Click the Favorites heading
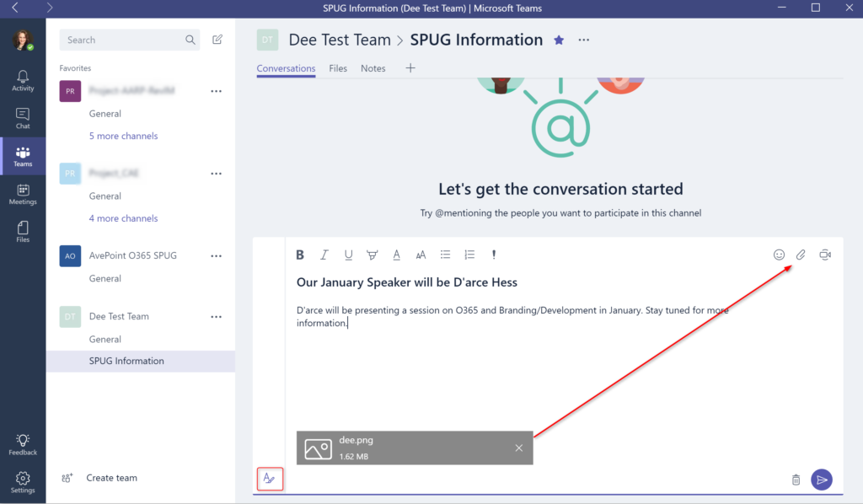This screenshot has width=863, height=504. pos(75,68)
